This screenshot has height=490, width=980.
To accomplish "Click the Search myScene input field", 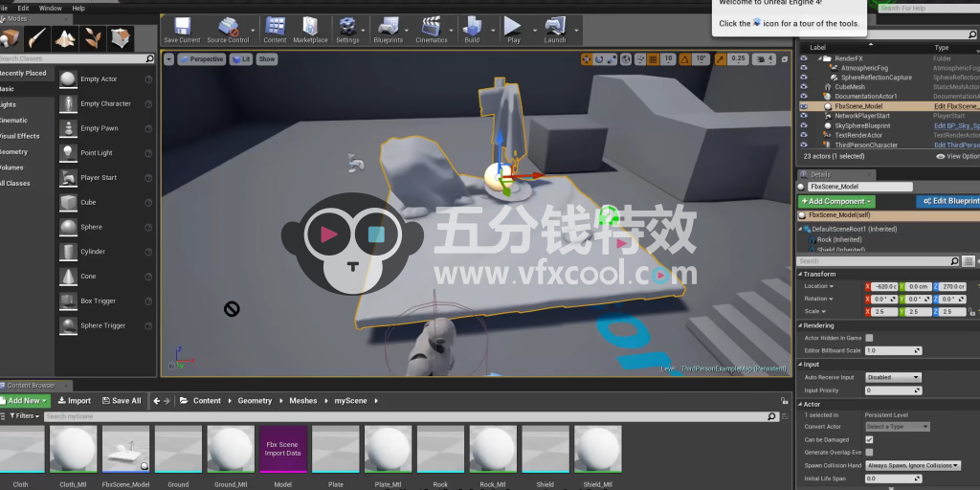I will click(x=412, y=416).
